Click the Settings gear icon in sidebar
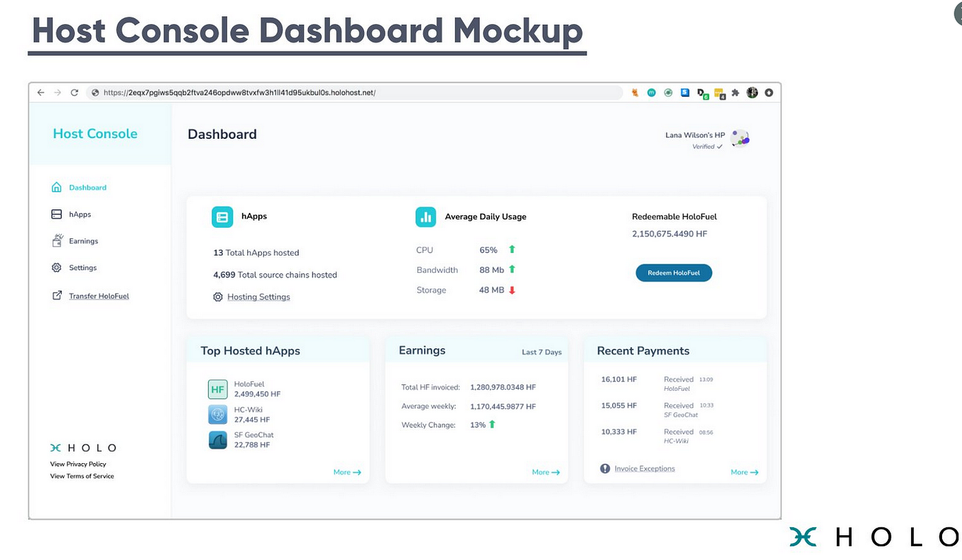Image resolution: width=962 pixels, height=560 pixels. tap(56, 267)
